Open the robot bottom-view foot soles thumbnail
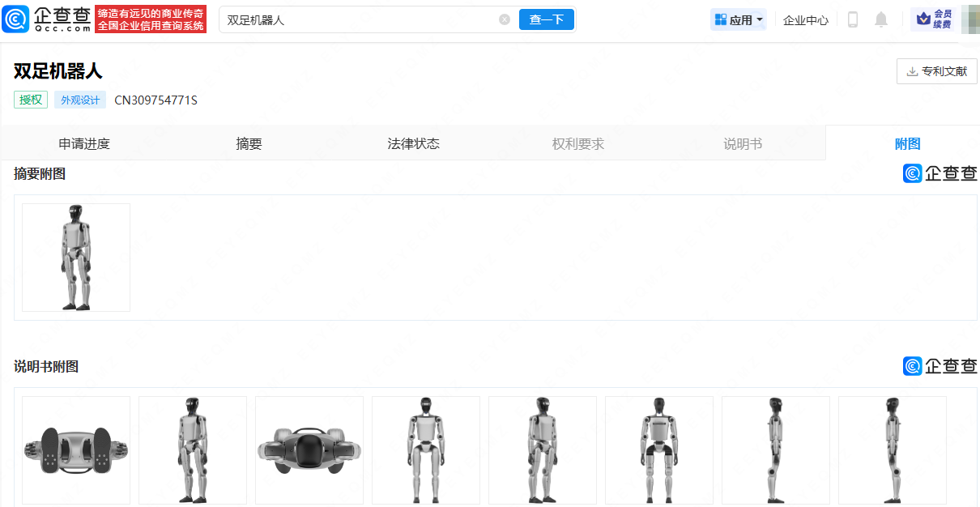 pos(76,450)
